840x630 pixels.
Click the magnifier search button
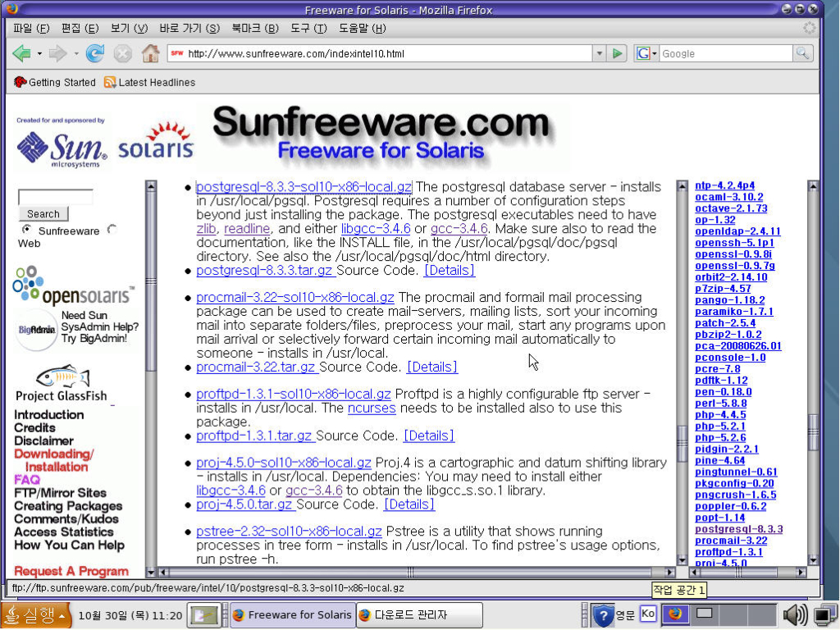pos(802,53)
